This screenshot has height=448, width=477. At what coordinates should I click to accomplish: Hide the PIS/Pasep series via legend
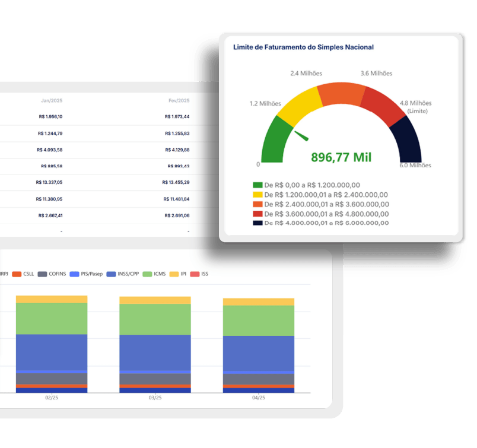pos(86,274)
